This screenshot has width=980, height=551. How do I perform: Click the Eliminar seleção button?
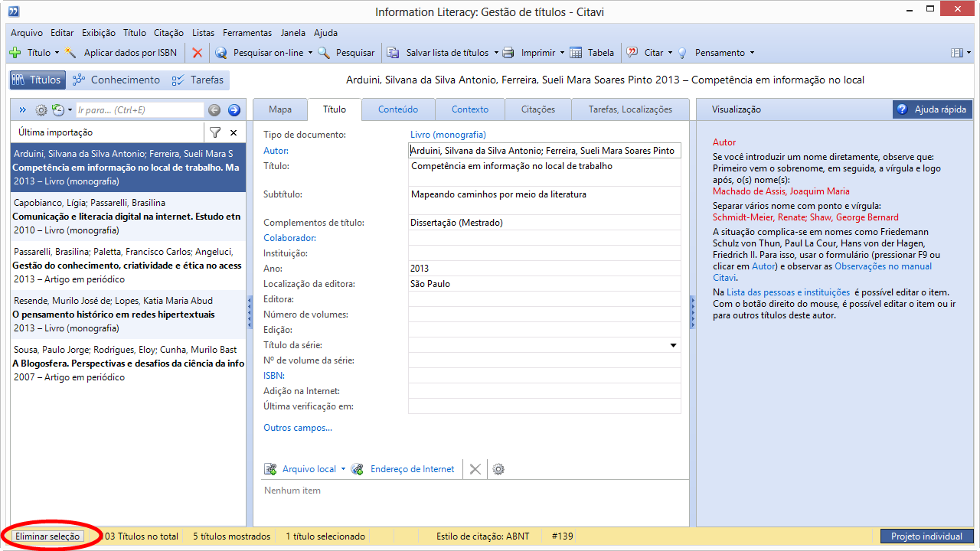coord(47,536)
